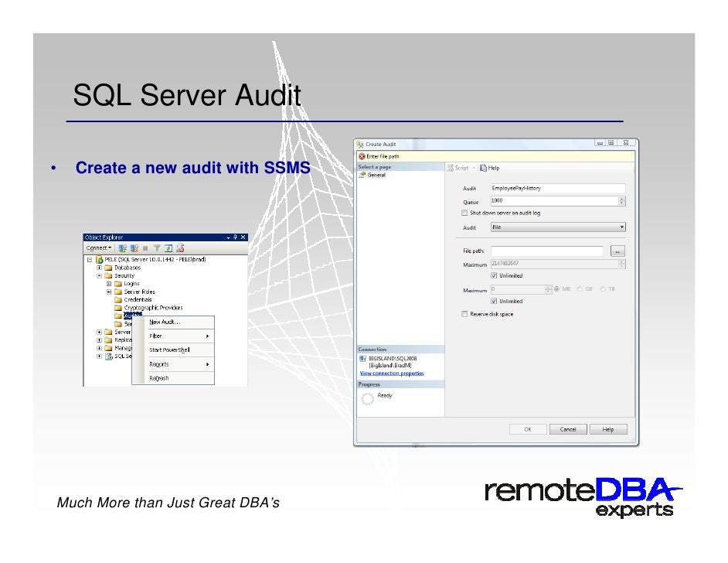Select the GB radio button
Screen dimensions: 728x563
click(x=580, y=289)
